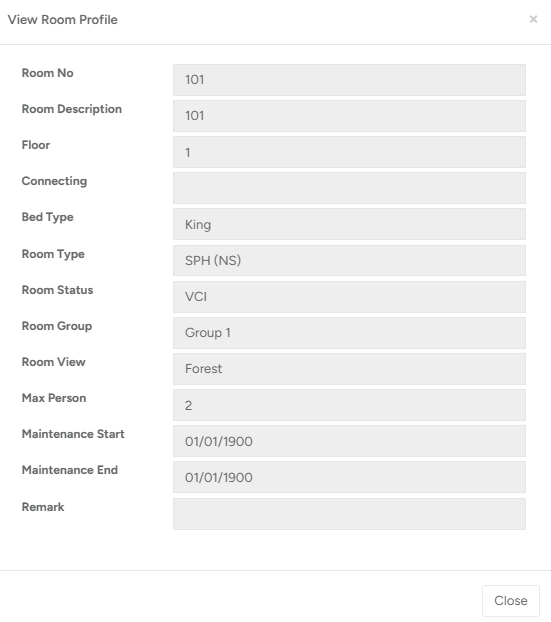Click the Floor field
Image resolution: width=551 pixels, height=622 pixels.
tap(349, 152)
